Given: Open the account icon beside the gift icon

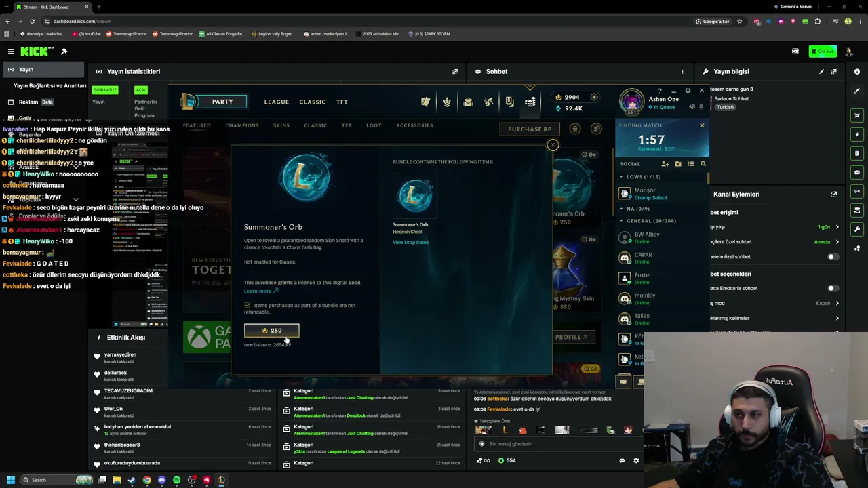Looking at the screenshot, I should tap(596, 129).
